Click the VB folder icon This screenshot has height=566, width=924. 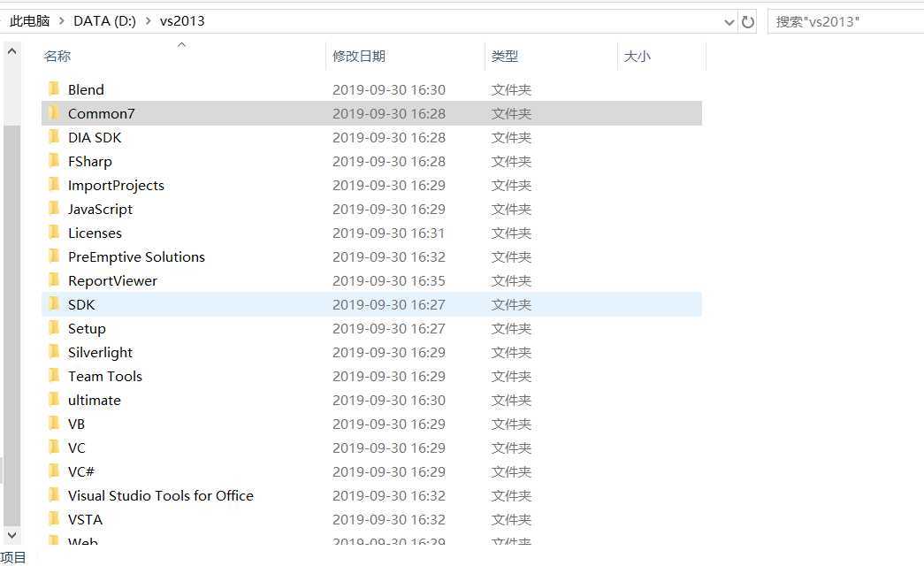54,424
